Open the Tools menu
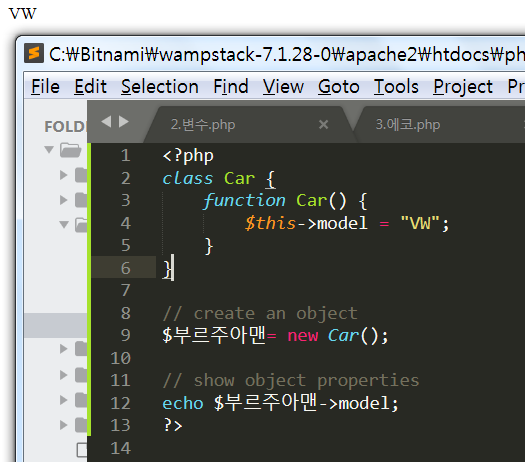The width and height of the screenshot is (525, 462). pos(396,87)
